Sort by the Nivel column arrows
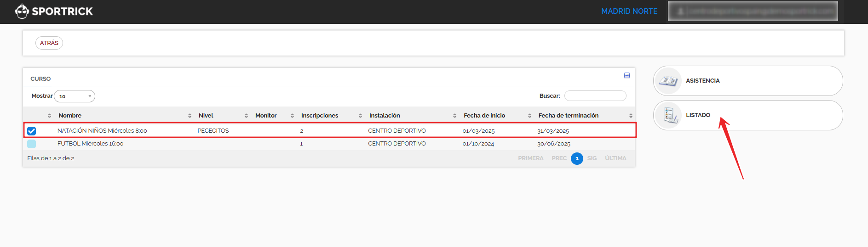 coord(247,116)
